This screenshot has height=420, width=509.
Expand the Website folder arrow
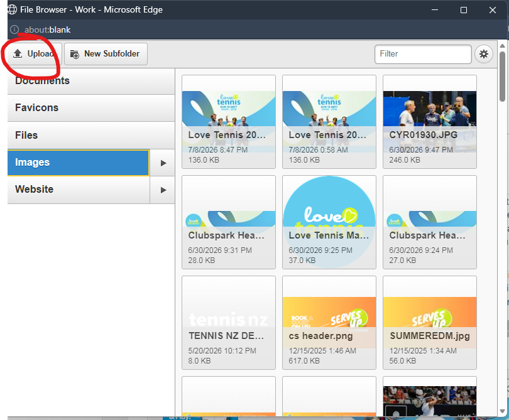[163, 190]
